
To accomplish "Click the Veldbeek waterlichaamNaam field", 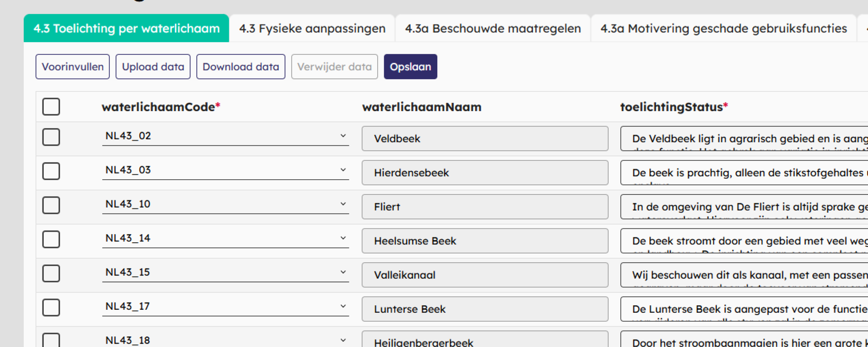I will coord(485,139).
